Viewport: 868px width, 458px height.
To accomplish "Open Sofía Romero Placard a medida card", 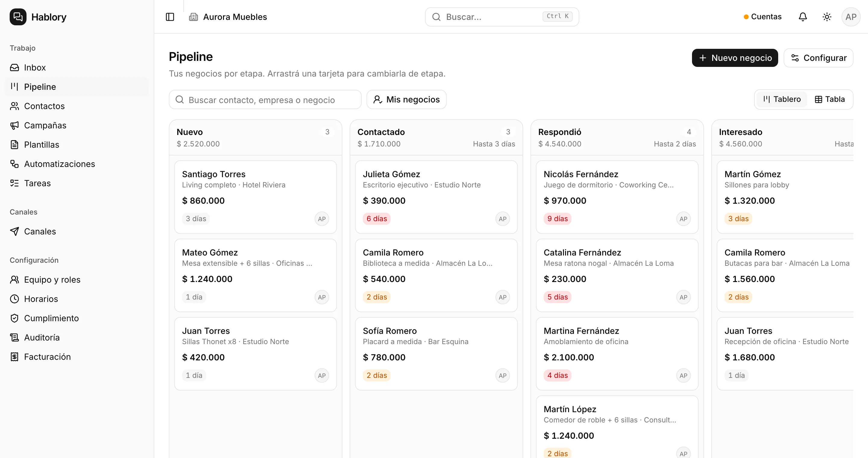I will [436, 354].
